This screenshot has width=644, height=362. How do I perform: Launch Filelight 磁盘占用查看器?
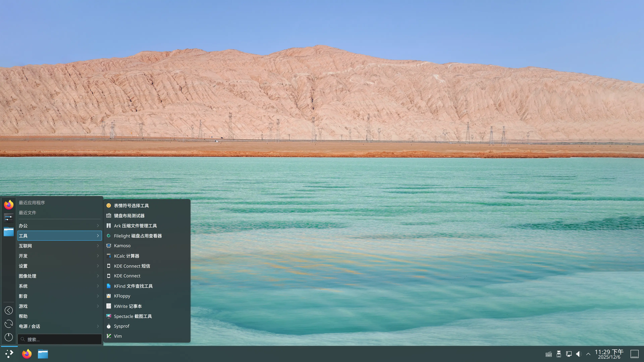click(x=138, y=236)
